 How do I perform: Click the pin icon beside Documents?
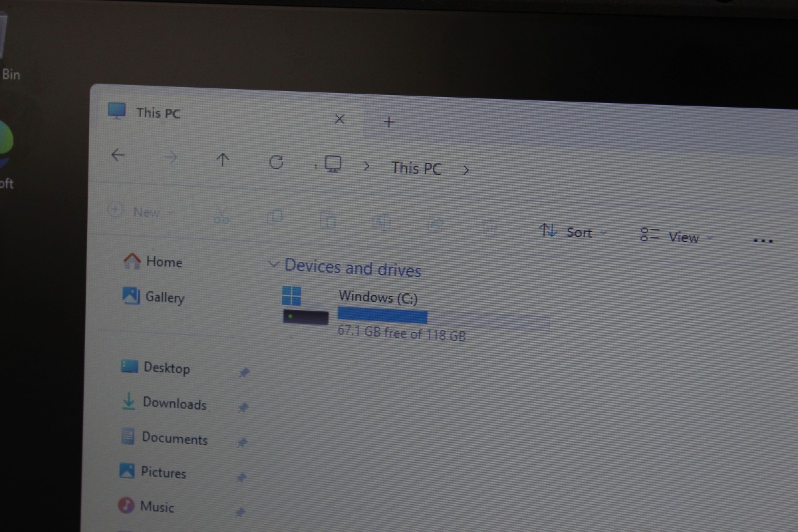click(242, 442)
